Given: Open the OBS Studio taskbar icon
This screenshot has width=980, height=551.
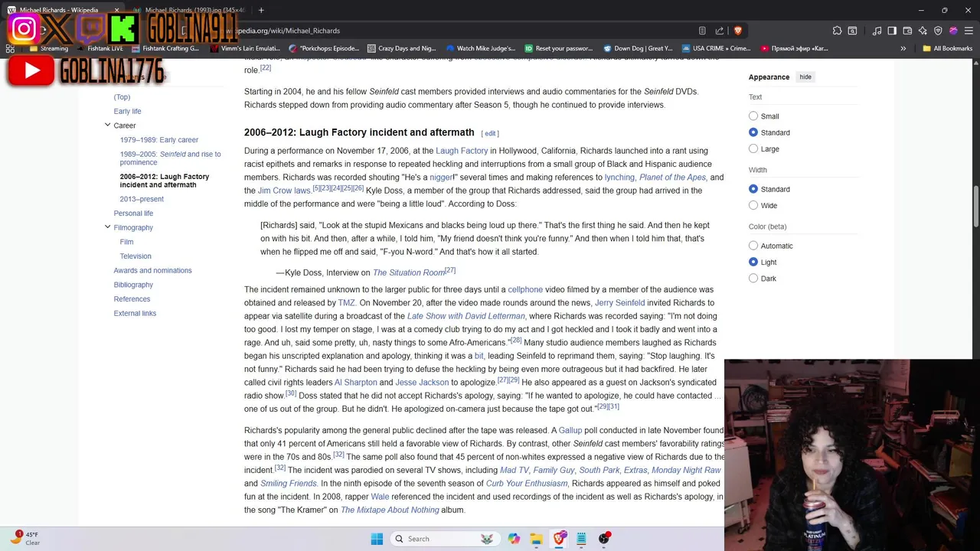Looking at the screenshot, I should point(604,539).
